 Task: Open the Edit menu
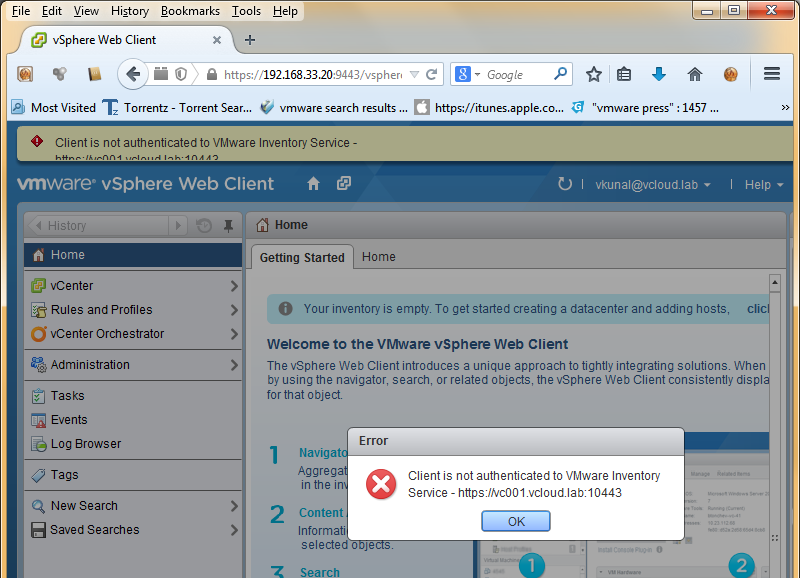[x=52, y=11]
